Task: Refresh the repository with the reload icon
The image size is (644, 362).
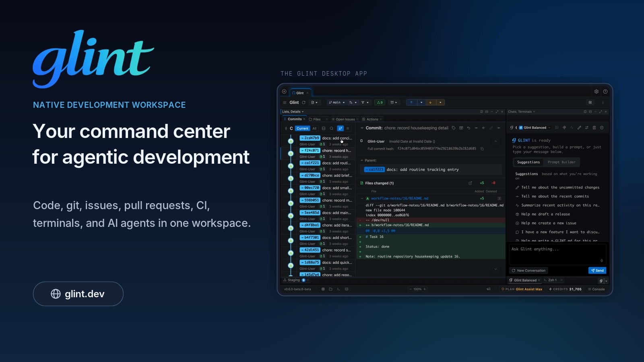Action: pyautogui.click(x=303, y=103)
